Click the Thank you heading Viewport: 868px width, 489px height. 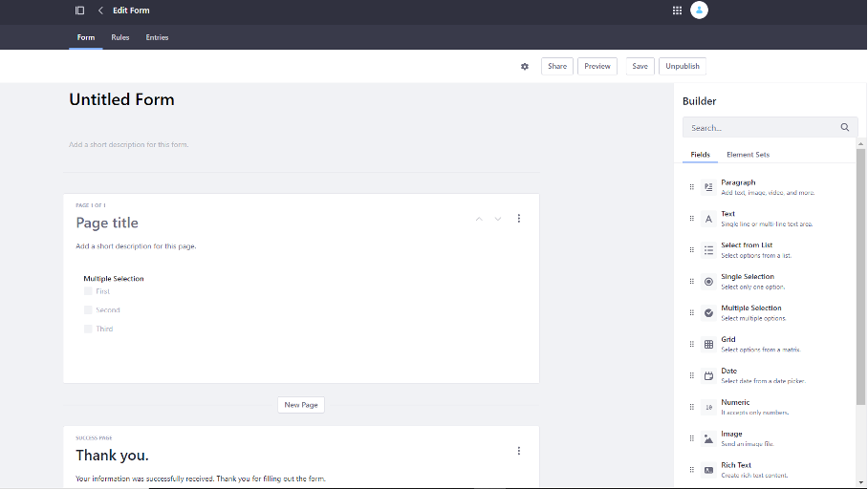pos(113,456)
